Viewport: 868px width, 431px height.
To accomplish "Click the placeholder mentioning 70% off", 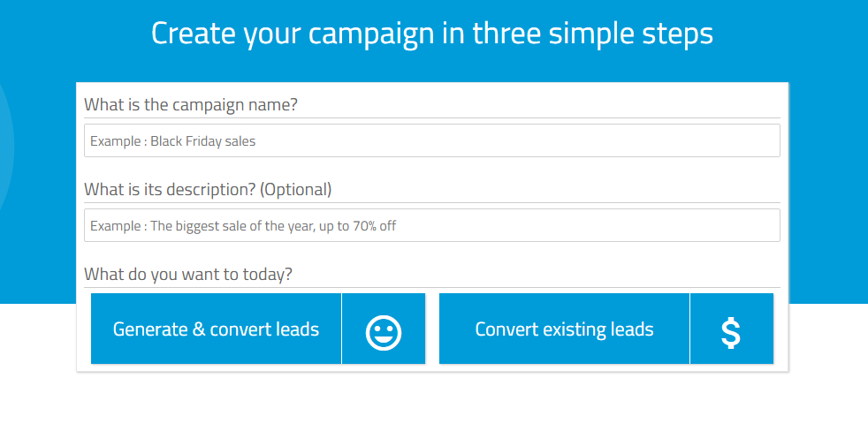I will point(243,226).
